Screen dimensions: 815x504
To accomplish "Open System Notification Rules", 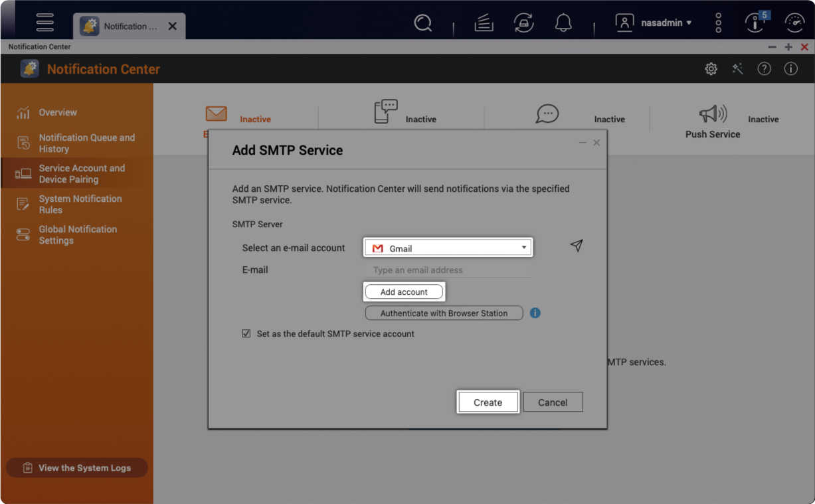I will [x=76, y=204].
